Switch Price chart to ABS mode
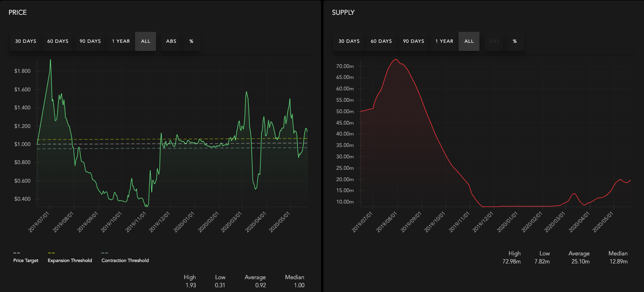The height and width of the screenshot is (292, 644). click(171, 41)
